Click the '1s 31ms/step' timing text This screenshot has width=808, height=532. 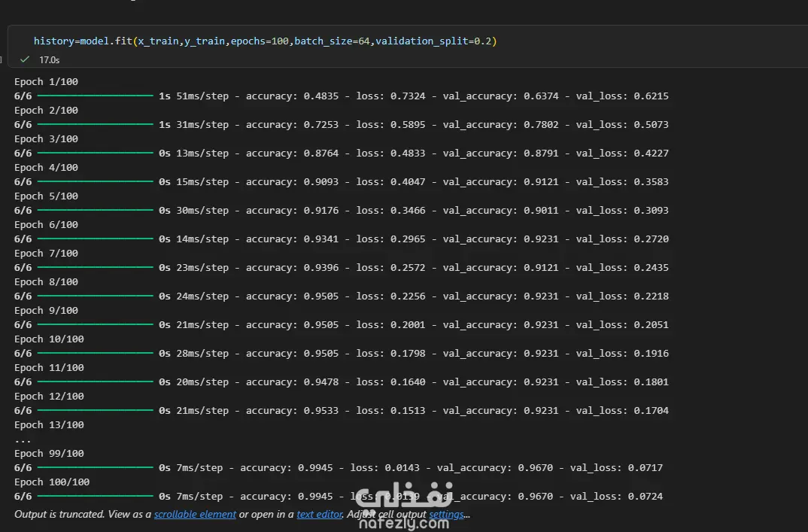(x=194, y=125)
